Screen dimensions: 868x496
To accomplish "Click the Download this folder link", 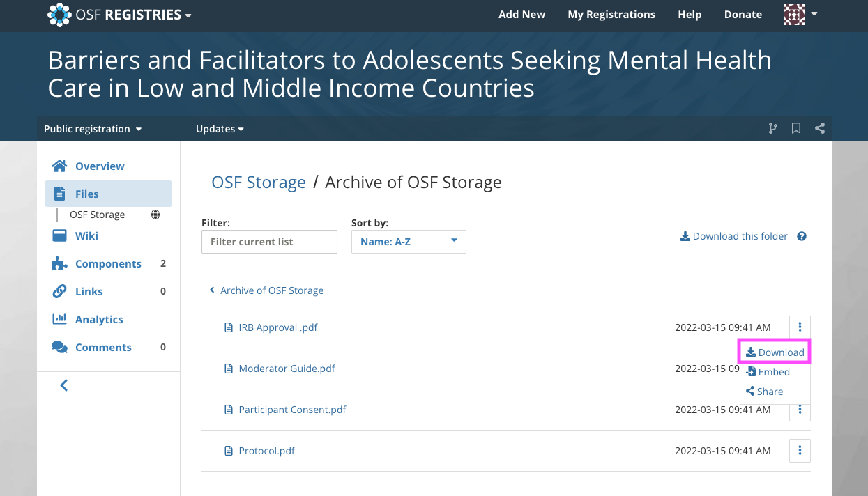I will pos(734,236).
